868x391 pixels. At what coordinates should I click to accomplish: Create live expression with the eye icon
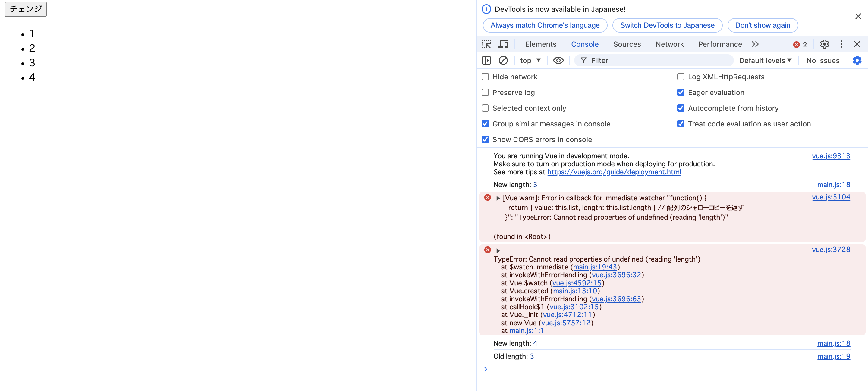tap(558, 60)
